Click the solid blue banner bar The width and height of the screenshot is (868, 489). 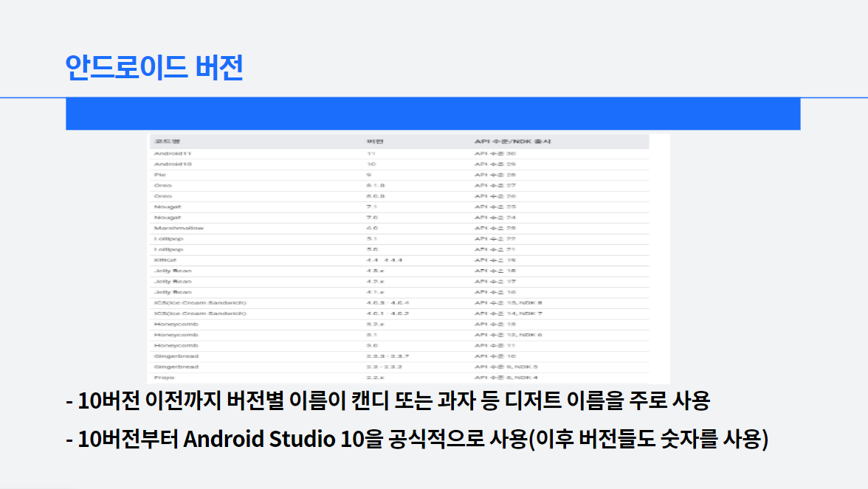[x=433, y=114]
